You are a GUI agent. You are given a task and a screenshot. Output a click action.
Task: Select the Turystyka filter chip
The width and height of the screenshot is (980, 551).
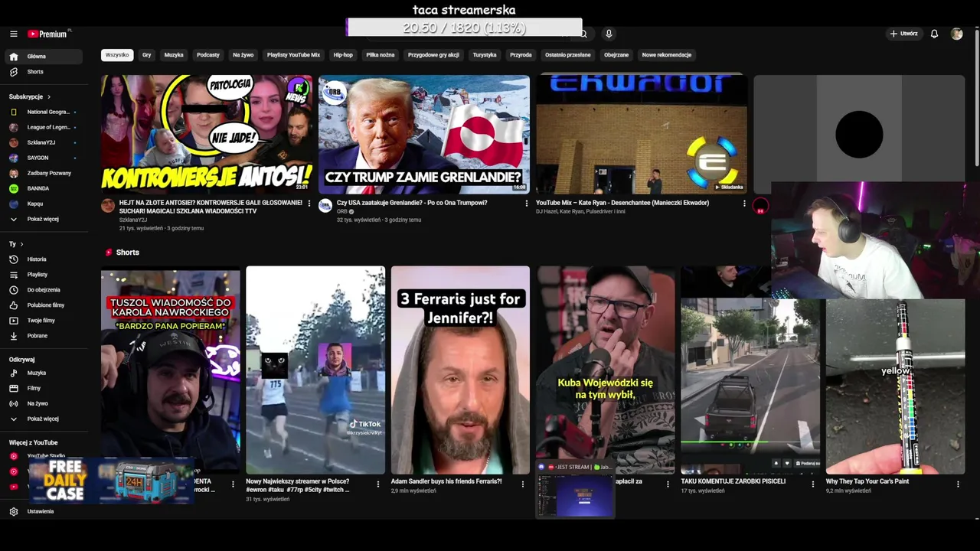485,55
